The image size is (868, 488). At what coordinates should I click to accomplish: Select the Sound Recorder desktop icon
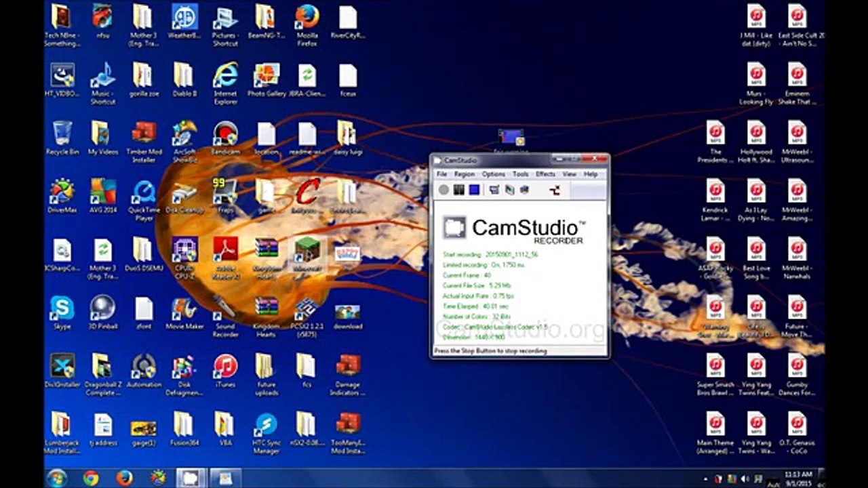[225, 317]
